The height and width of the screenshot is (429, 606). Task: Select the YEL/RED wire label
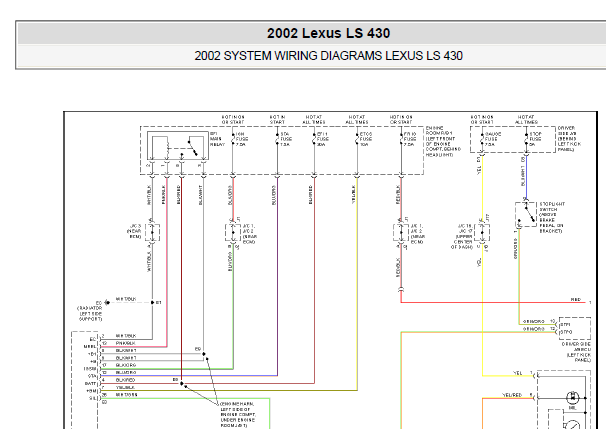pos(512,395)
